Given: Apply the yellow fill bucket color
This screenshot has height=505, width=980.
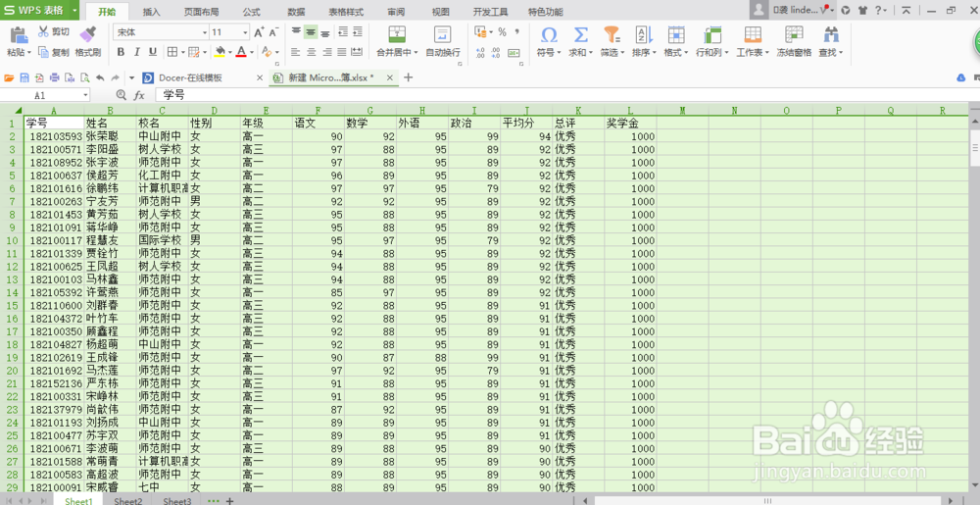Looking at the screenshot, I should pos(220,52).
